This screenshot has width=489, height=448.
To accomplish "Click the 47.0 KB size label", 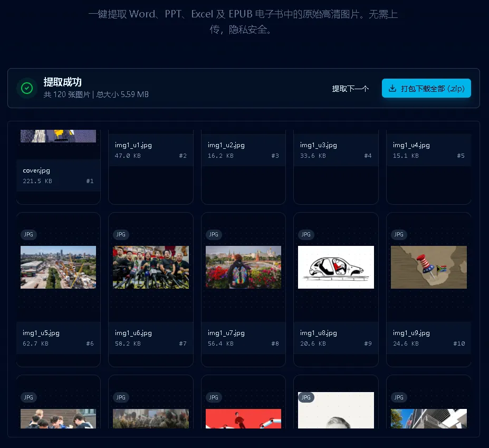I will tap(128, 156).
